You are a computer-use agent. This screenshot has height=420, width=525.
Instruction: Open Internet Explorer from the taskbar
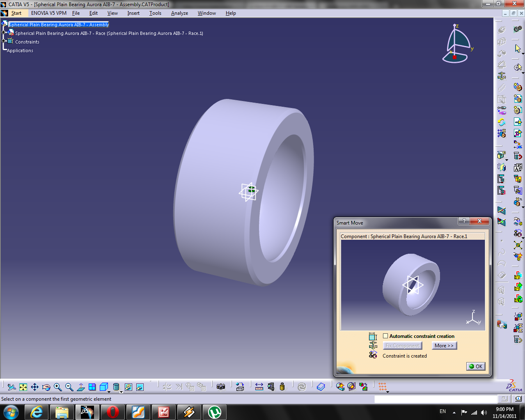(x=37, y=412)
